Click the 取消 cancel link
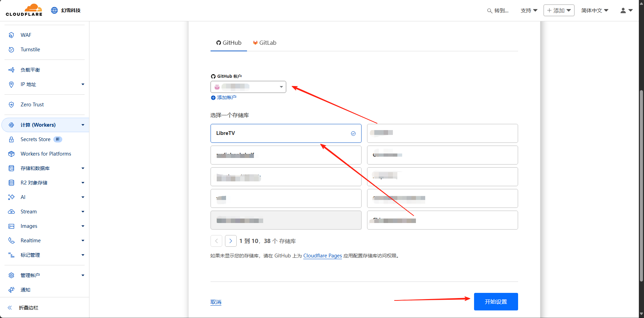Screen dimensions: 644x318 click(216, 302)
